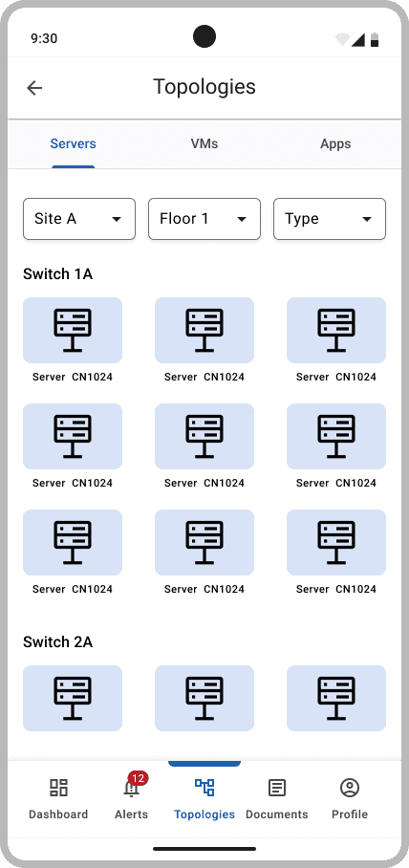Select the last server icon under Switch 2A
The image size is (409, 868).
pos(336,698)
